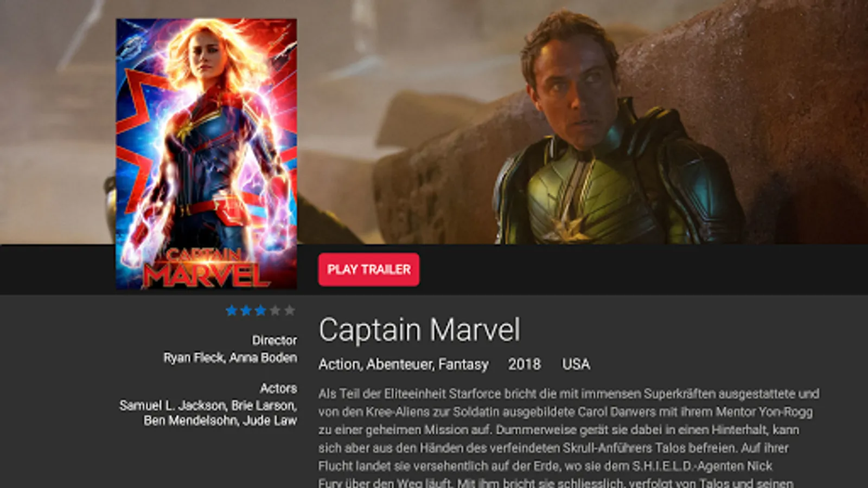Click actor name Jude Law
The height and width of the screenshot is (488, 868).
(270, 421)
